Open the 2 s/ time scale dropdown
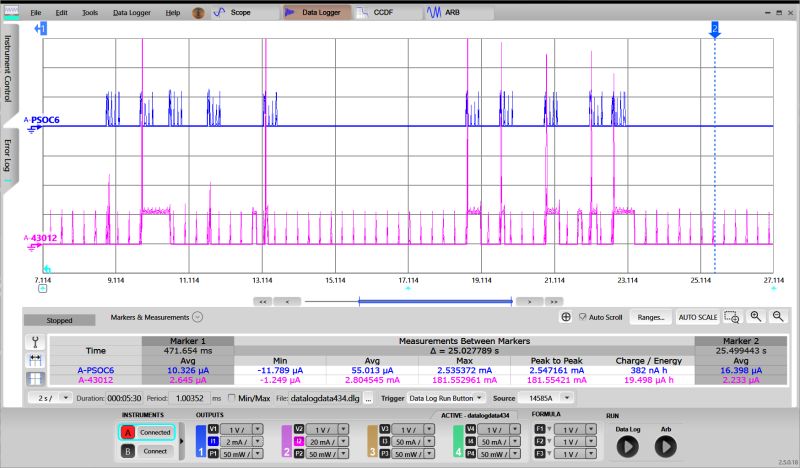The image size is (800, 468). pyautogui.click(x=66, y=398)
